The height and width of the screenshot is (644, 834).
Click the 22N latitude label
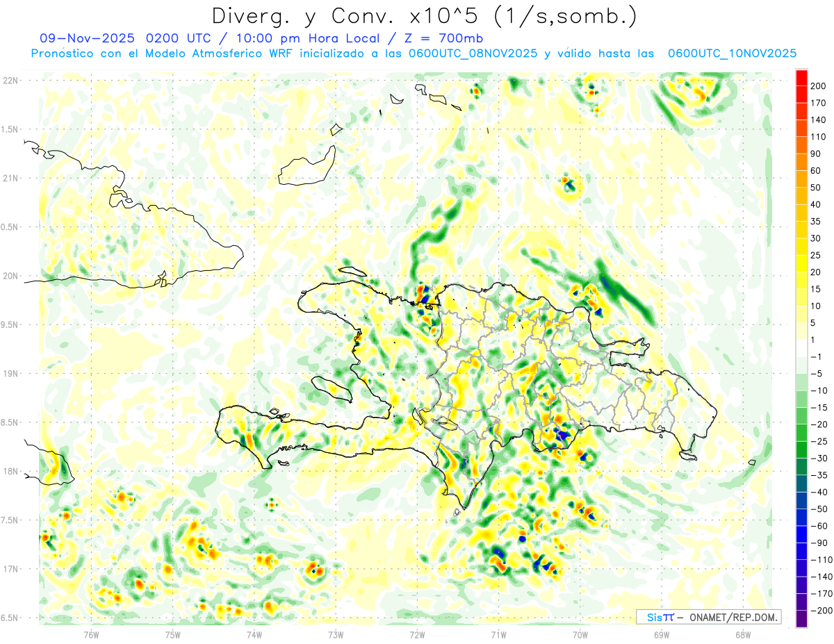10,81
